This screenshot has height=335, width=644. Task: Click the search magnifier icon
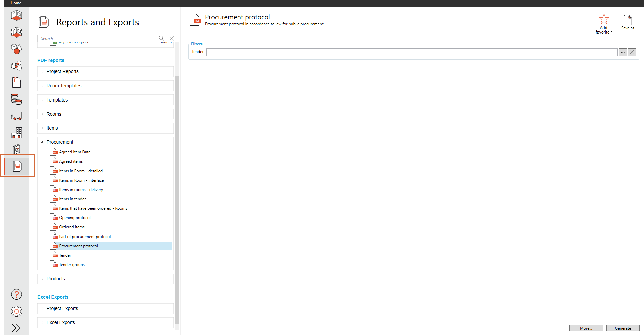click(x=161, y=38)
